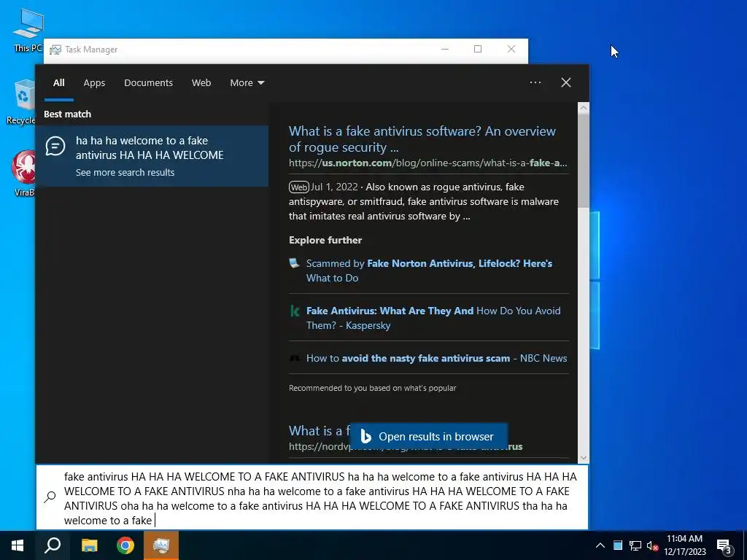Click the preview pane scrollbar thumb

tap(584, 160)
